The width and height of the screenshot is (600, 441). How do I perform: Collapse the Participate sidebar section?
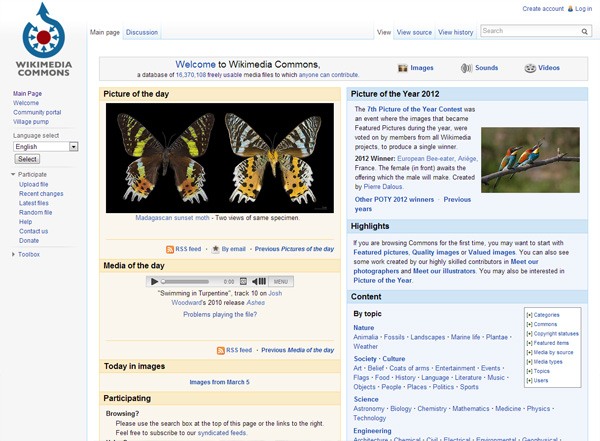13,175
